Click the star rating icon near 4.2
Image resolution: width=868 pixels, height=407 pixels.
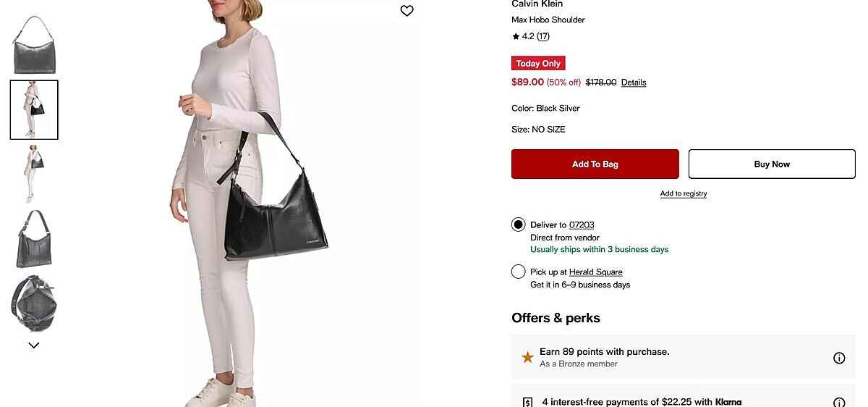[516, 36]
